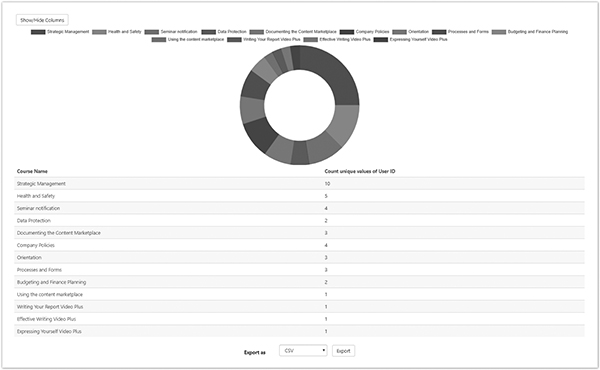Select Writing Your Report Video Plus row name
600x370 pixels.
click(50, 306)
